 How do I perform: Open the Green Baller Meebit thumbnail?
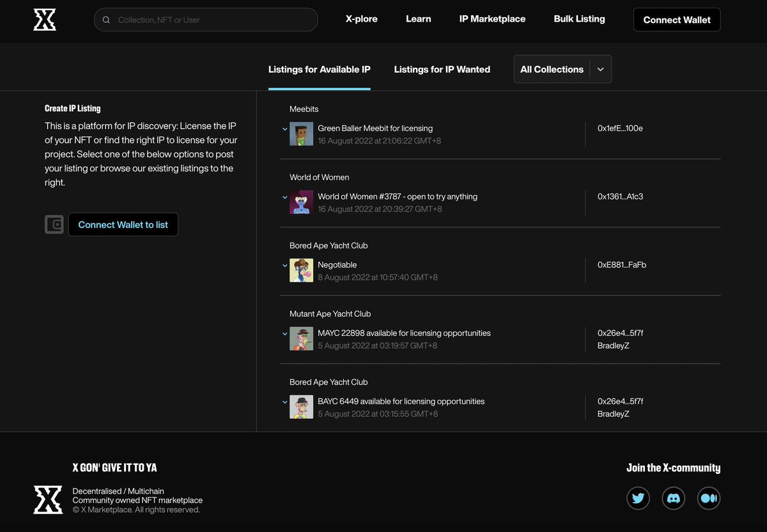301,134
